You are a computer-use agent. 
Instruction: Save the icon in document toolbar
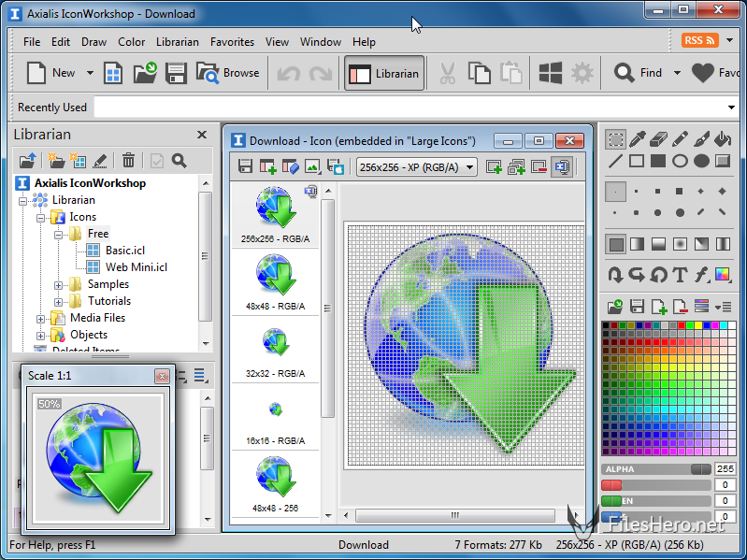tap(245, 166)
